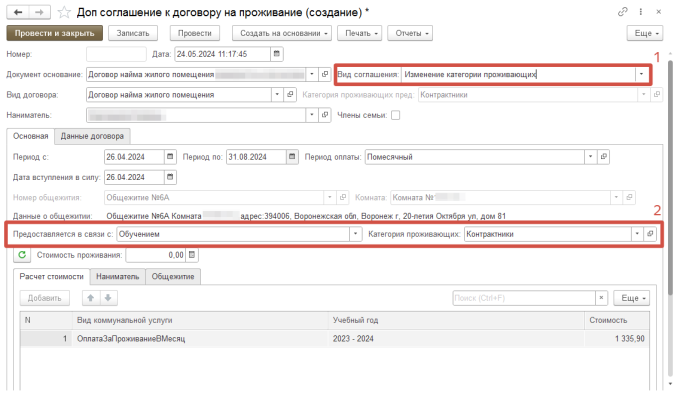Click the Стоимость column header

click(616, 320)
